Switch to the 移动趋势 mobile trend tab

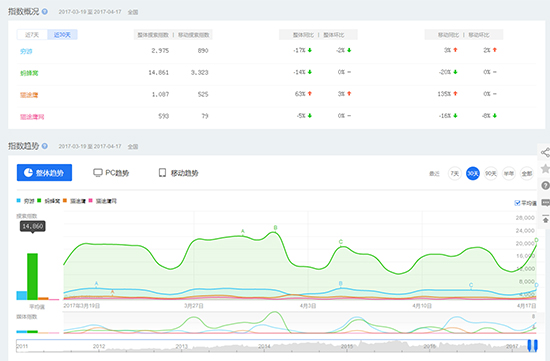(179, 173)
